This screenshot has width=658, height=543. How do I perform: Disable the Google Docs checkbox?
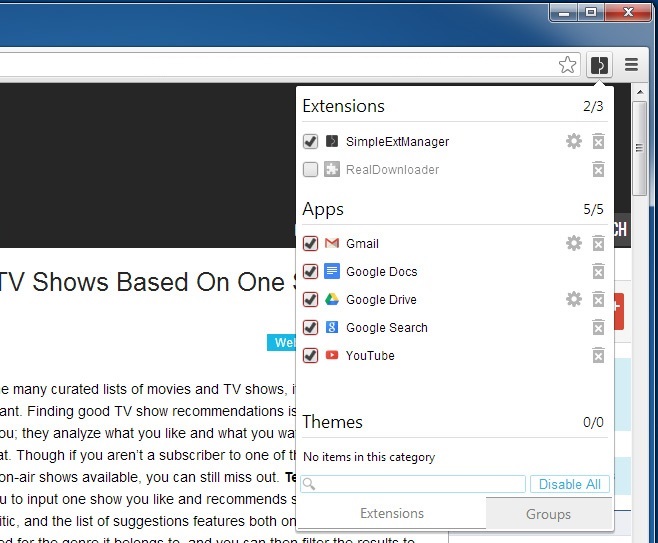pos(311,272)
